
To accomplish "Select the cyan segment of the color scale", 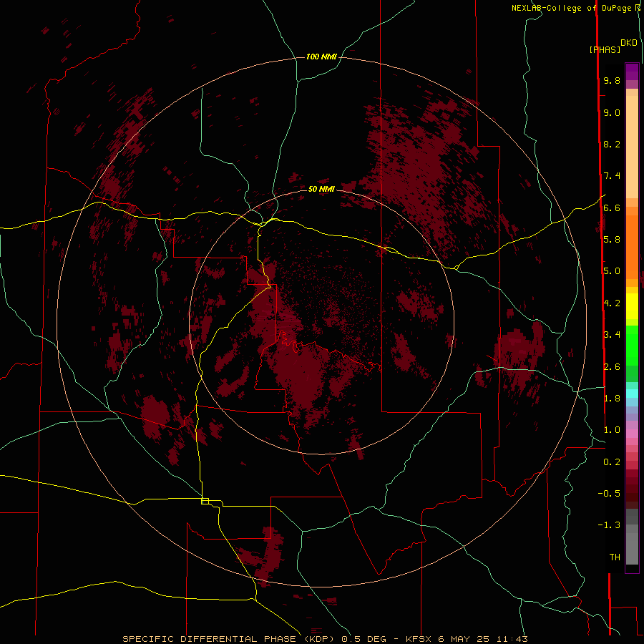I will click(x=632, y=394).
